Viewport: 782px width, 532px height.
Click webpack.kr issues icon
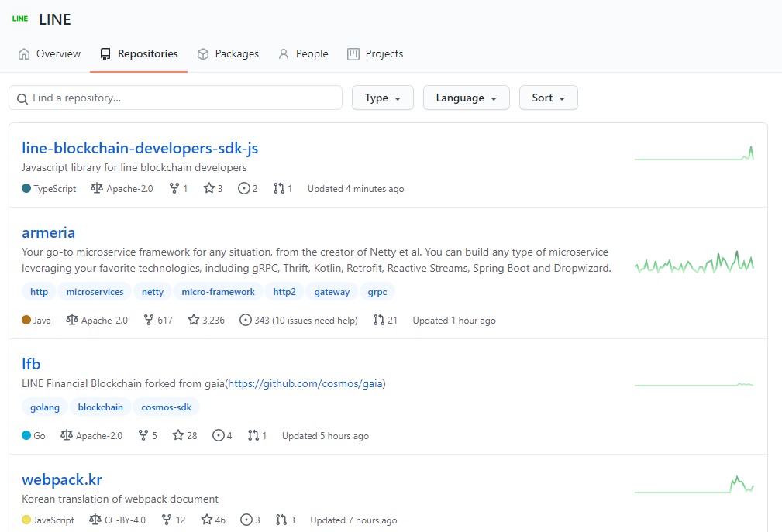pyautogui.click(x=246, y=520)
